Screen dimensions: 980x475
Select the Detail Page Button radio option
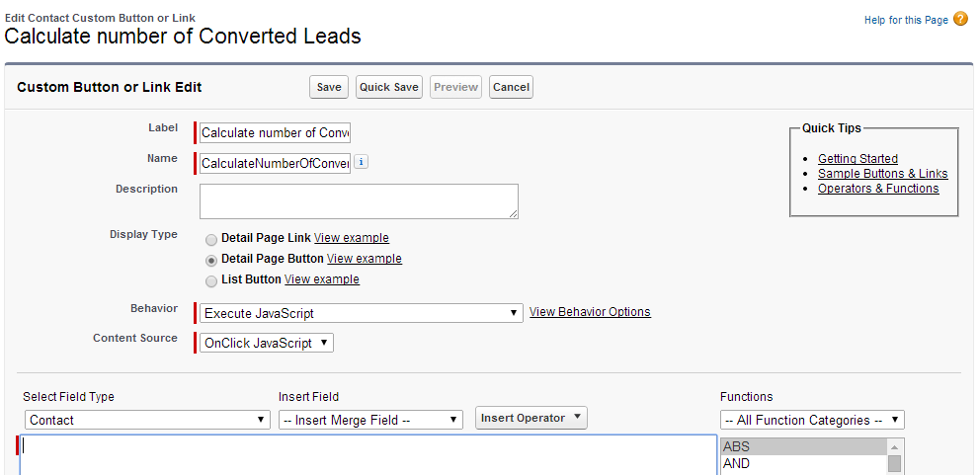point(211,260)
